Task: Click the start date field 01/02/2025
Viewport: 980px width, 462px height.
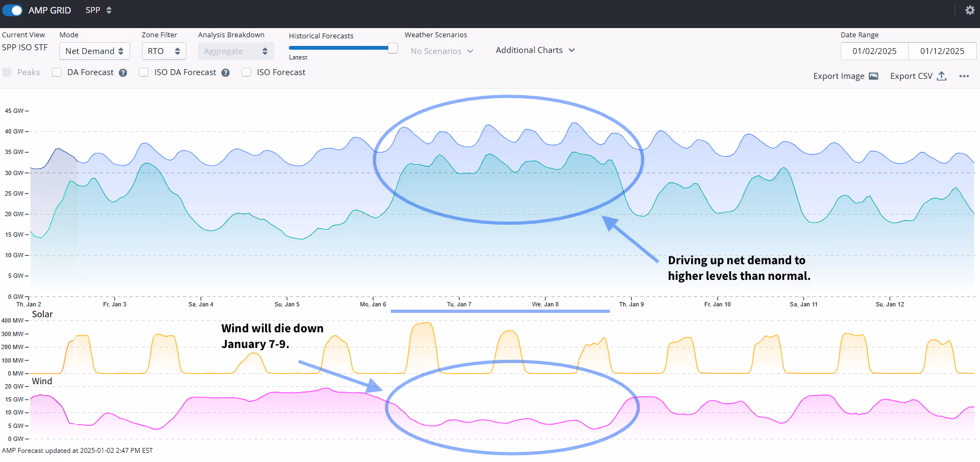Action: tap(875, 51)
